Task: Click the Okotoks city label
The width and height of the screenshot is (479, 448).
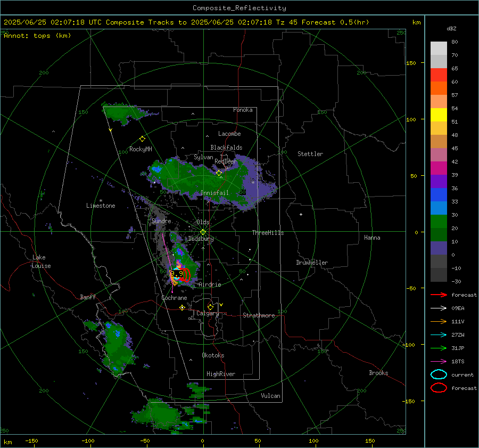Action: click(213, 355)
